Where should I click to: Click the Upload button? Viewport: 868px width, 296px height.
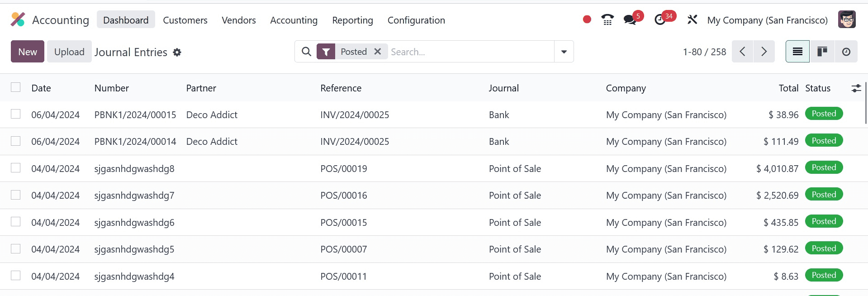pyautogui.click(x=69, y=52)
